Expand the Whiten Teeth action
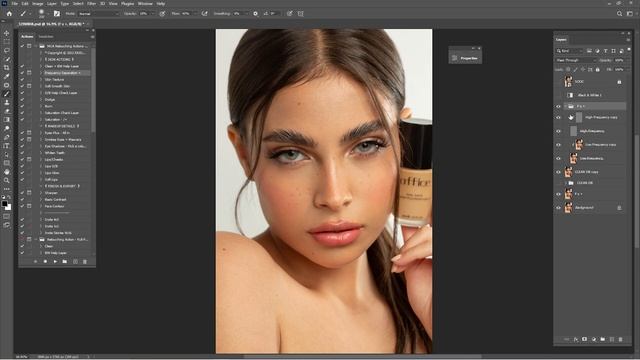The height and width of the screenshot is (360, 640). (x=41, y=153)
